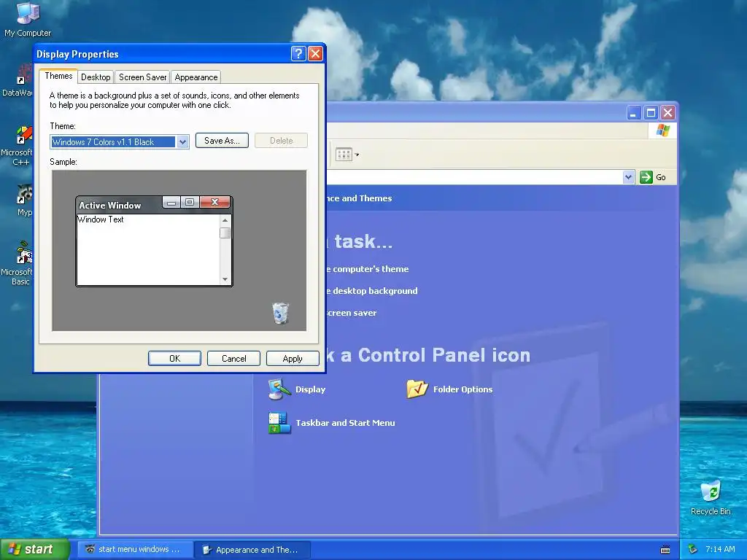Click the raccoon shortcut icon on desktop
Screen dimensions: 747x560
click(x=24, y=194)
